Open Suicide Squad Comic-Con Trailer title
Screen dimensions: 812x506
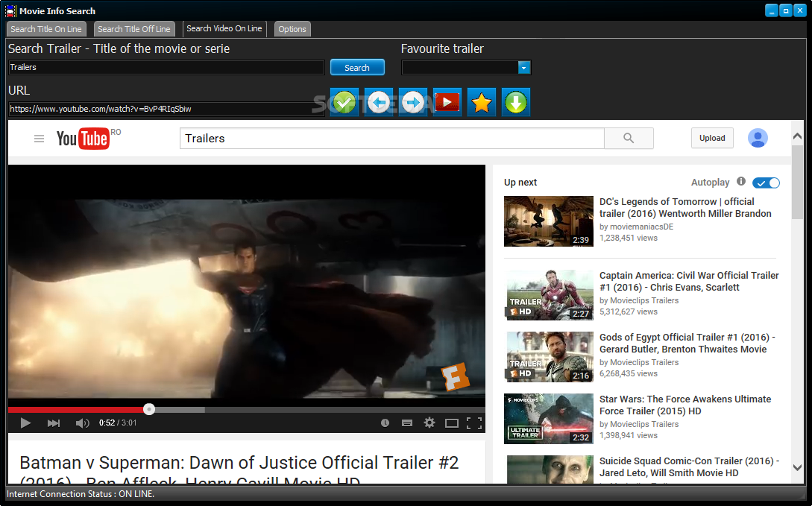689,467
